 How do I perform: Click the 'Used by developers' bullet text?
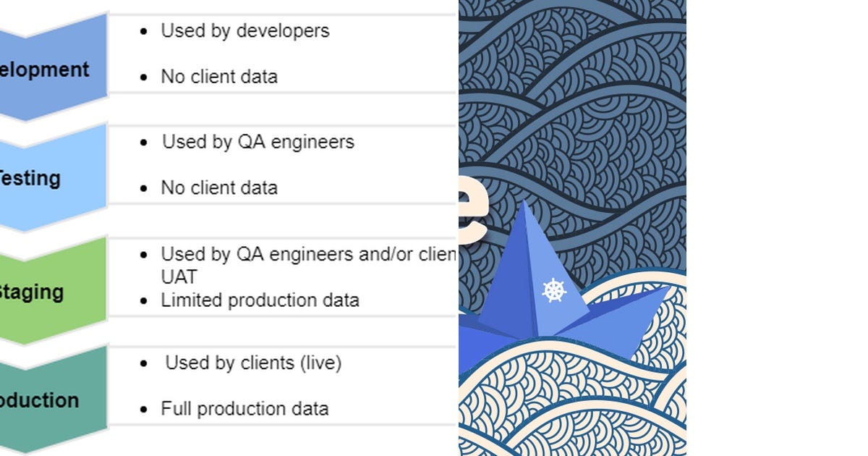pos(244,30)
